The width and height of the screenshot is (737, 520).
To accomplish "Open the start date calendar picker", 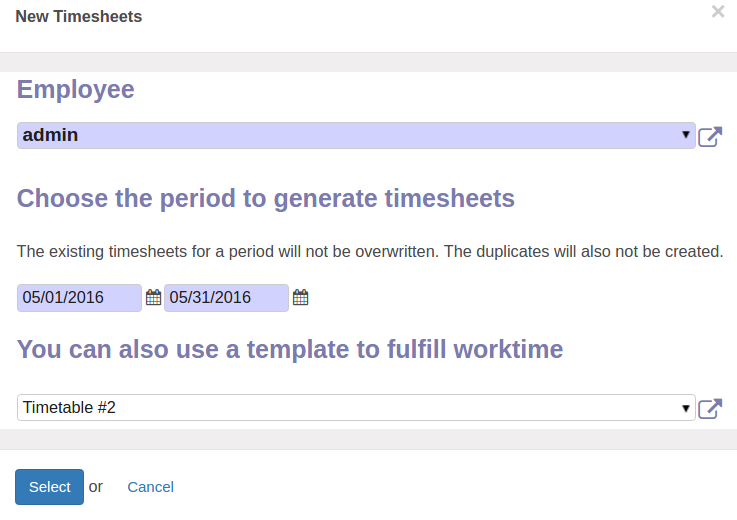I will click(153, 297).
